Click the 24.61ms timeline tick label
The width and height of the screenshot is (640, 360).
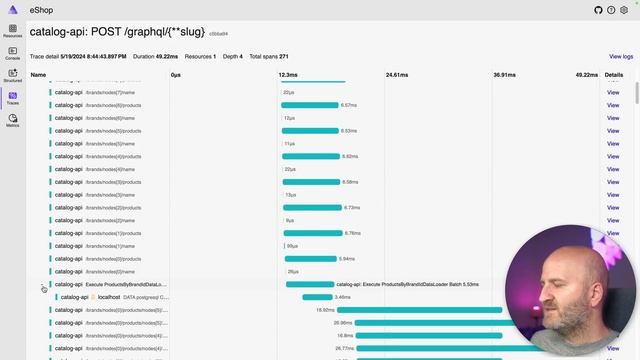397,75
